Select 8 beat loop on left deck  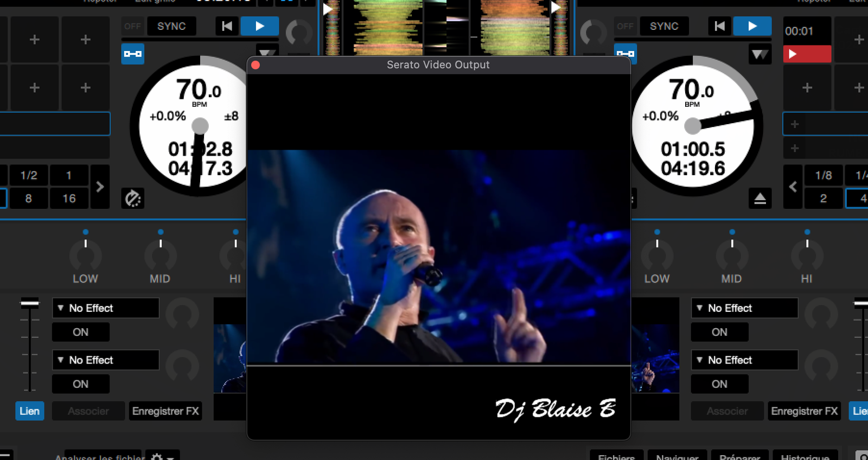[x=29, y=199]
